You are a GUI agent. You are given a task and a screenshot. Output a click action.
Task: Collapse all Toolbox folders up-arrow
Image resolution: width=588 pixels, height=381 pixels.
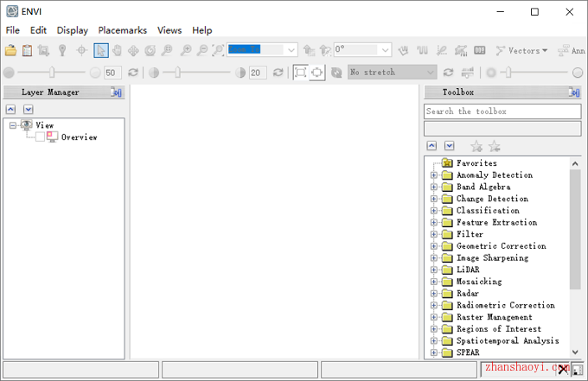431,146
